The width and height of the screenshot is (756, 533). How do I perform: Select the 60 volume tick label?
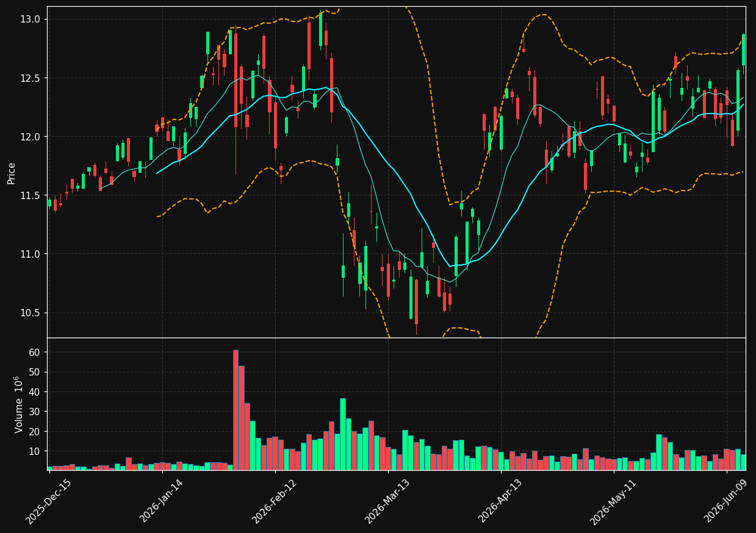coord(34,352)
